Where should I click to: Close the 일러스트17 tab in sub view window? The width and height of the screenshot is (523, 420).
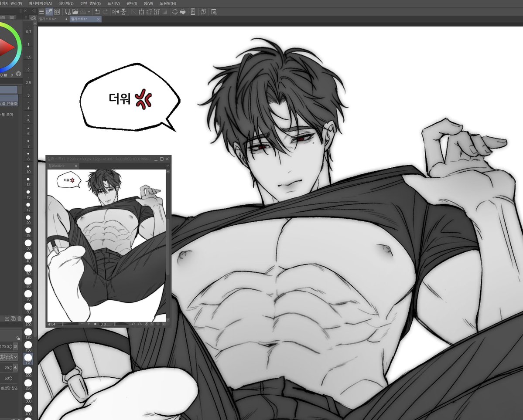pos(76,166)
